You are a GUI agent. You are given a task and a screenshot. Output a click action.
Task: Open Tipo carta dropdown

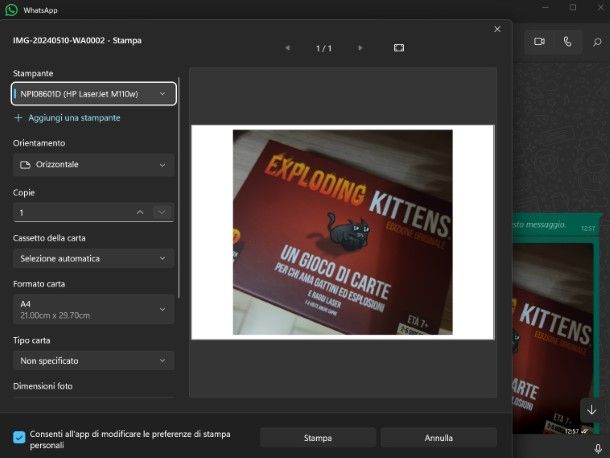pyautogui.click(x=93, y=361)
